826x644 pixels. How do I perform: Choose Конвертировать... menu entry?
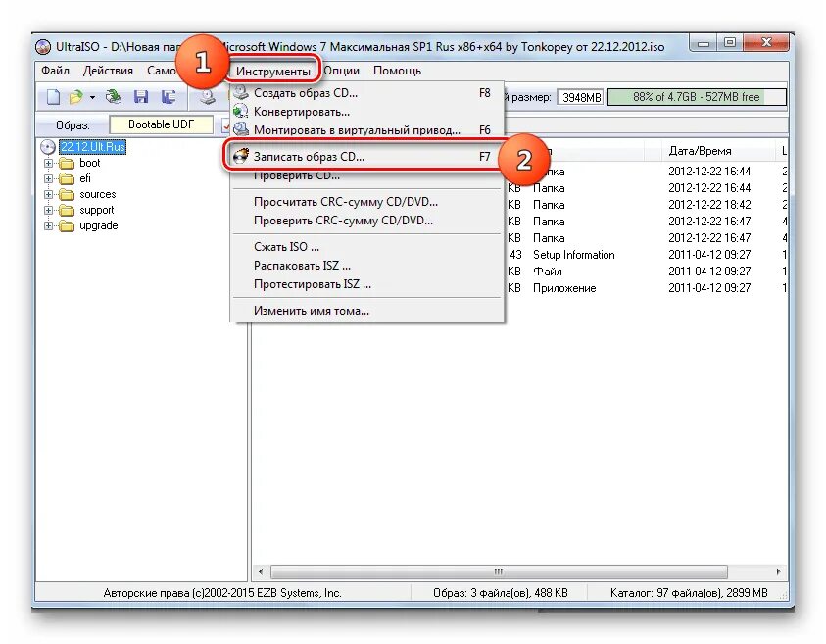[x=367, y=112]
